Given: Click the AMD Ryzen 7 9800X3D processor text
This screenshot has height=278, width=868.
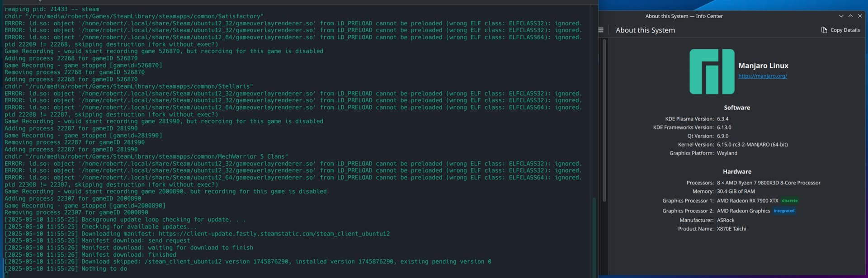Looking at the screenshot, I should pyautogui.click(x=769, y=183).
